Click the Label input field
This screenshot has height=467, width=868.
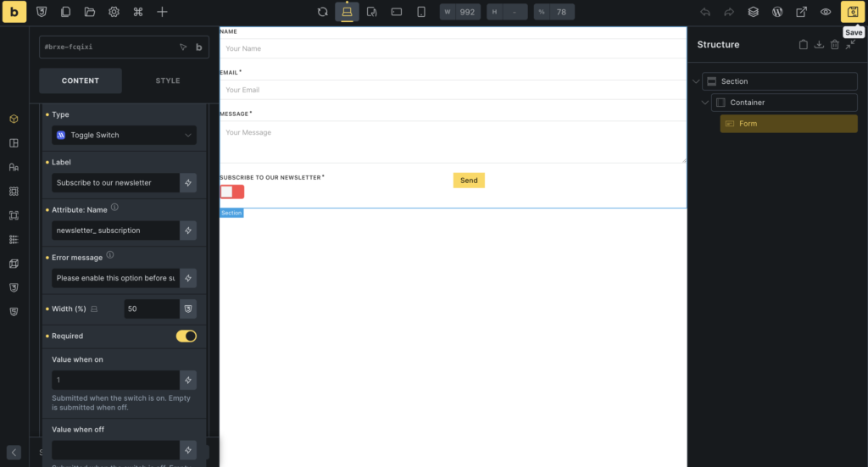point(115,182)
